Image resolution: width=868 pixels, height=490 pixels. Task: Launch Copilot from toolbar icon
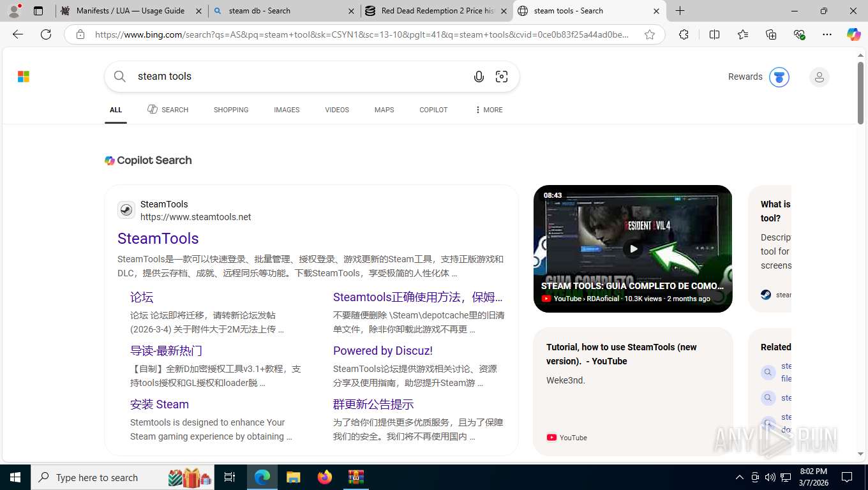(x=853, y=34)
